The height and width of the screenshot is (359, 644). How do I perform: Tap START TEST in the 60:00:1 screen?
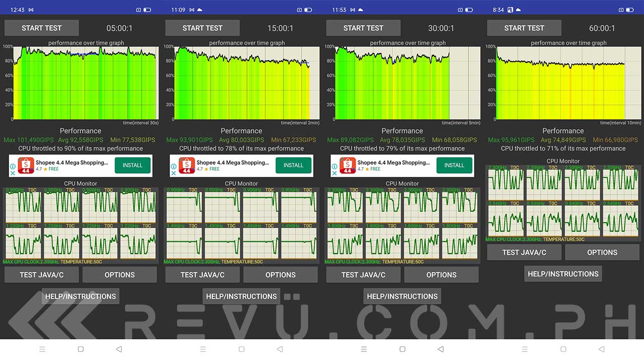(x=524, y=28)
